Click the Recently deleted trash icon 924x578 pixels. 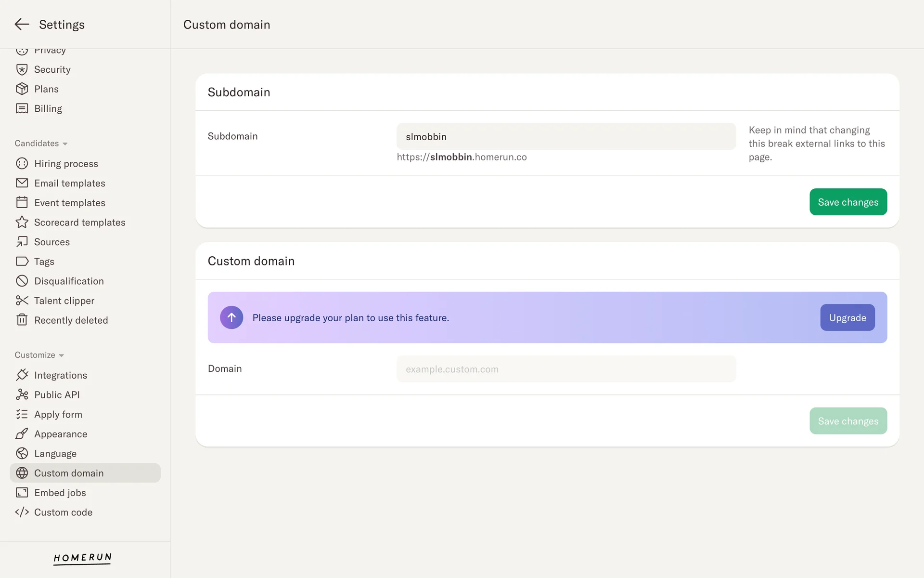22,320
